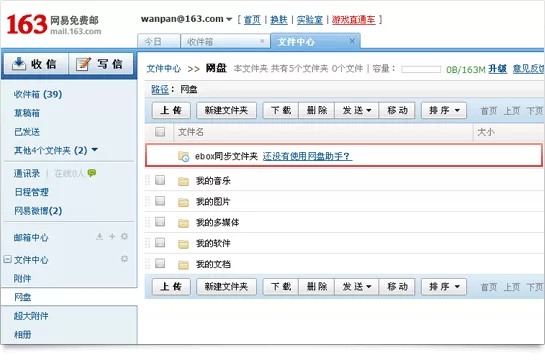
Task: Check the 我的文档 folder checkbox
Action: (x=160, y=263)
